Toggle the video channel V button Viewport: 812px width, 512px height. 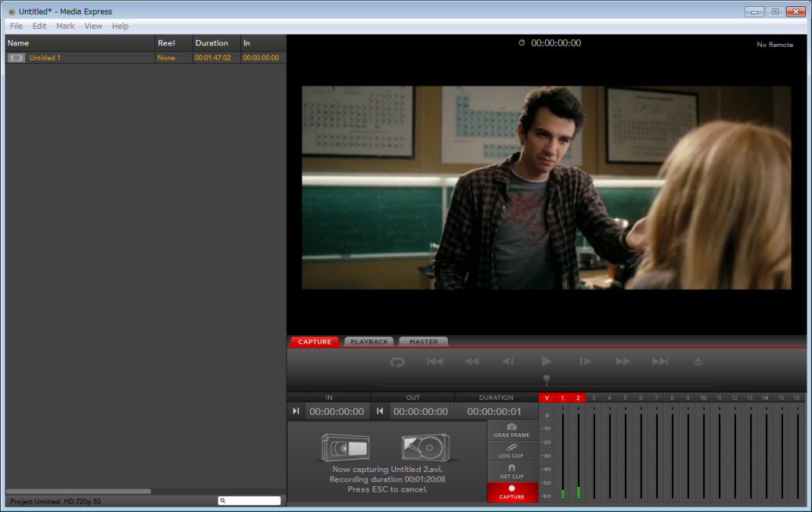(547, 398)
